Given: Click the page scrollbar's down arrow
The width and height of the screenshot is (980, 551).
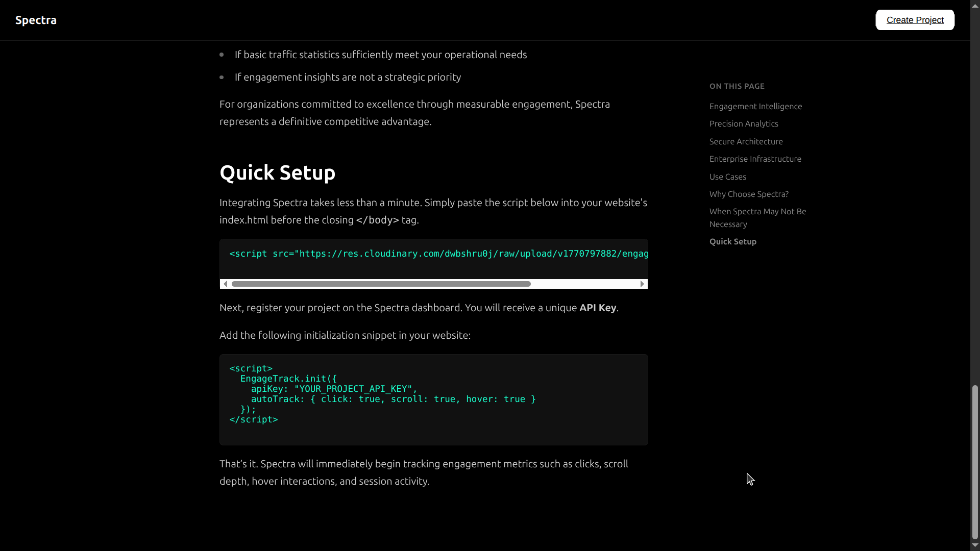Looking at the screenshot, I should coord(975,545).
